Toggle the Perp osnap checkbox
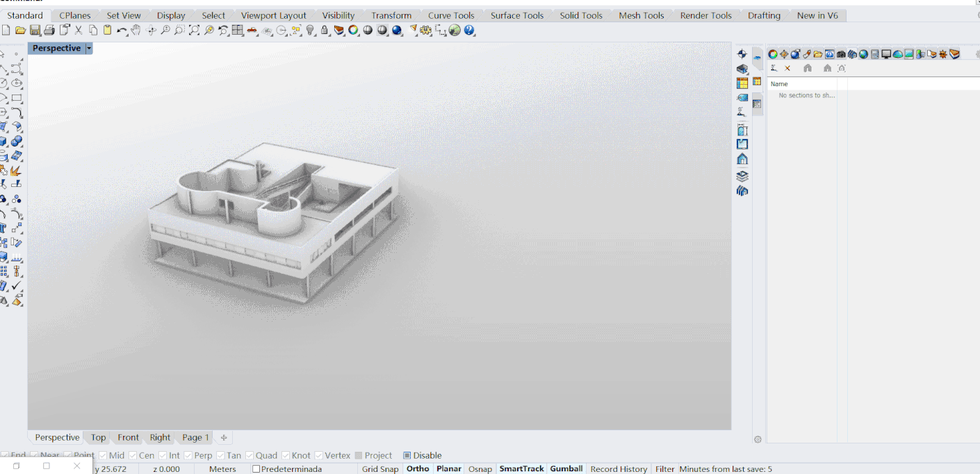Viewport: 980px width, 474px height. click(x=188, y=455)
